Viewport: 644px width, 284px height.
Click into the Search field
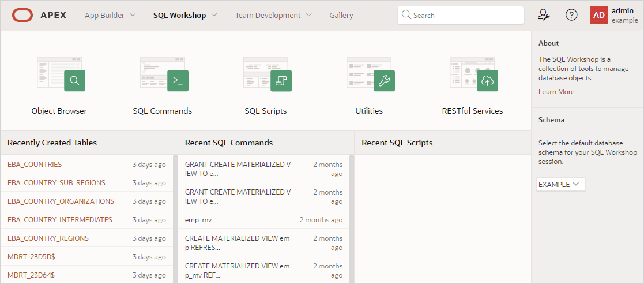click(461, 15)
